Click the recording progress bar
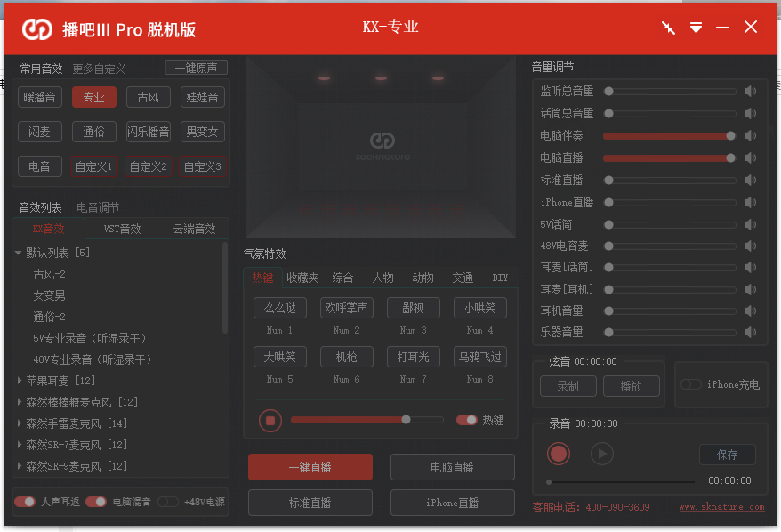Viewport: 781px width, 532px height. [620, 482]
